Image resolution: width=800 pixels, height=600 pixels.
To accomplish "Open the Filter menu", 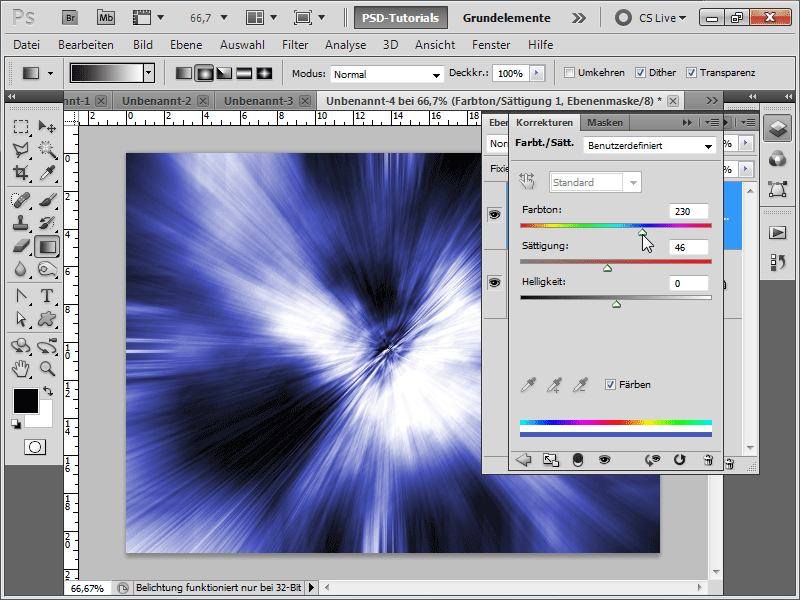I will pos(295,45).
